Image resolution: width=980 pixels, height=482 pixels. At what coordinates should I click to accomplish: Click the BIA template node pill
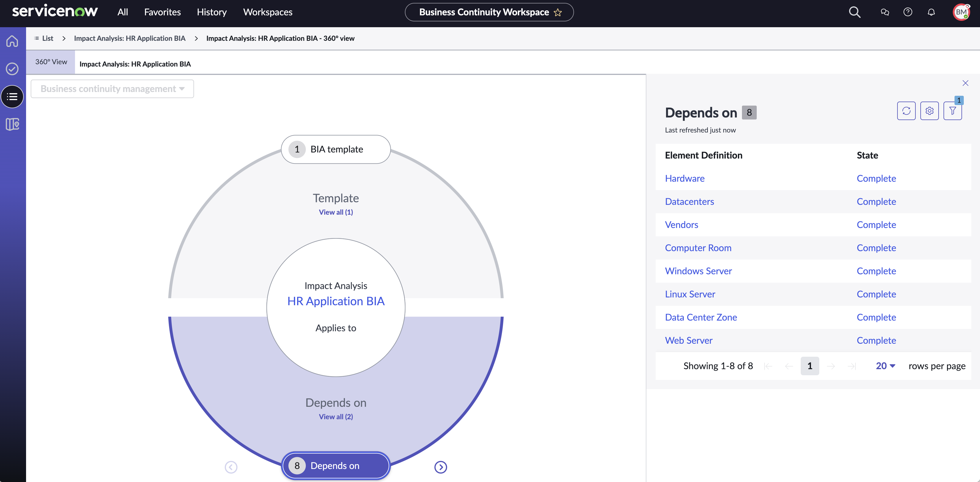click(x=336, y=149)
